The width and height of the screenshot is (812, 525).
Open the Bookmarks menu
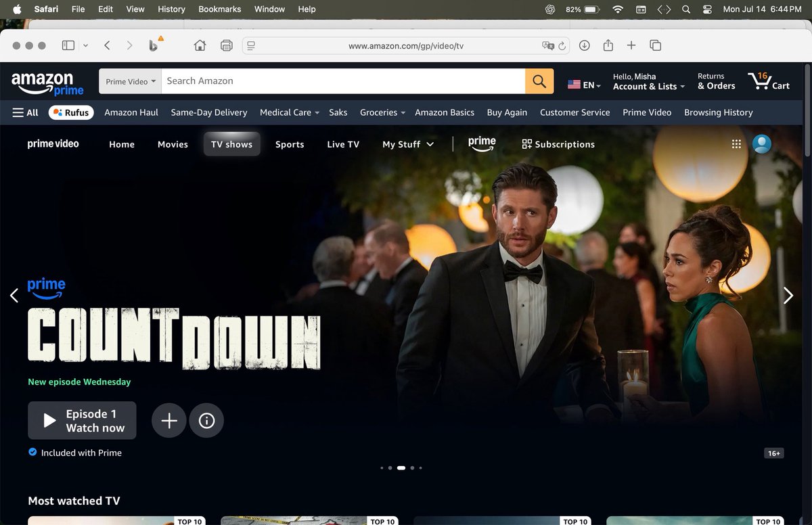(x=220, y=9)
